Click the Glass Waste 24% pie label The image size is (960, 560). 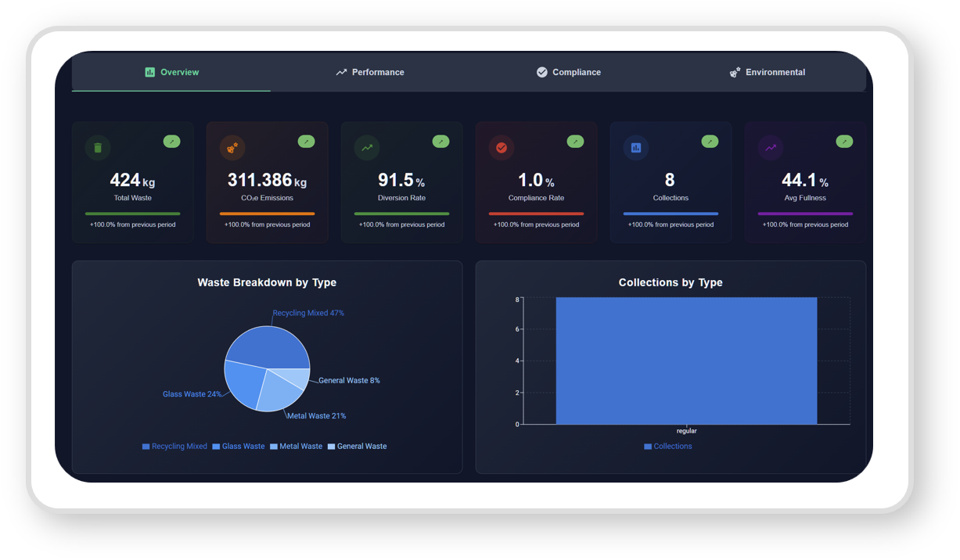[x=192, y=394]
